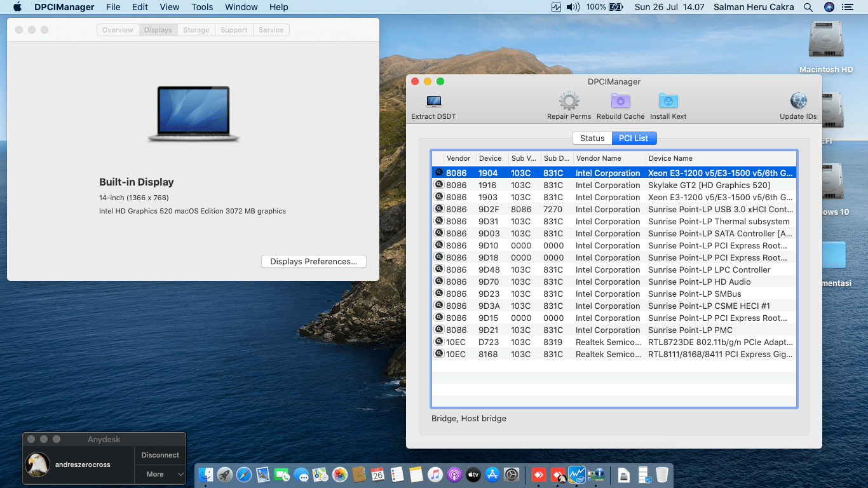This screenshot has width=868, height=488.
Task: Open Safari from the Dock
Action: click(x=244, y=475)
